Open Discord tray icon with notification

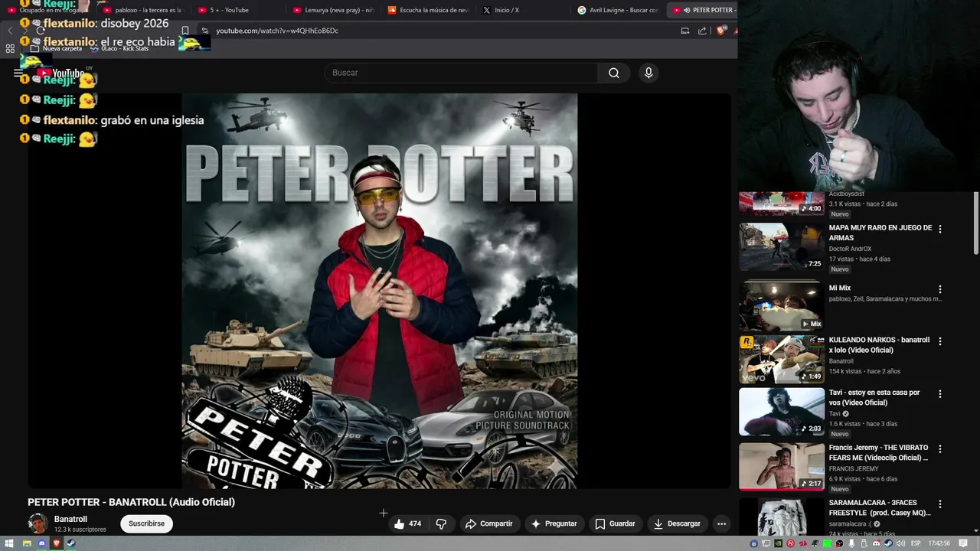(x=877, y=543)
